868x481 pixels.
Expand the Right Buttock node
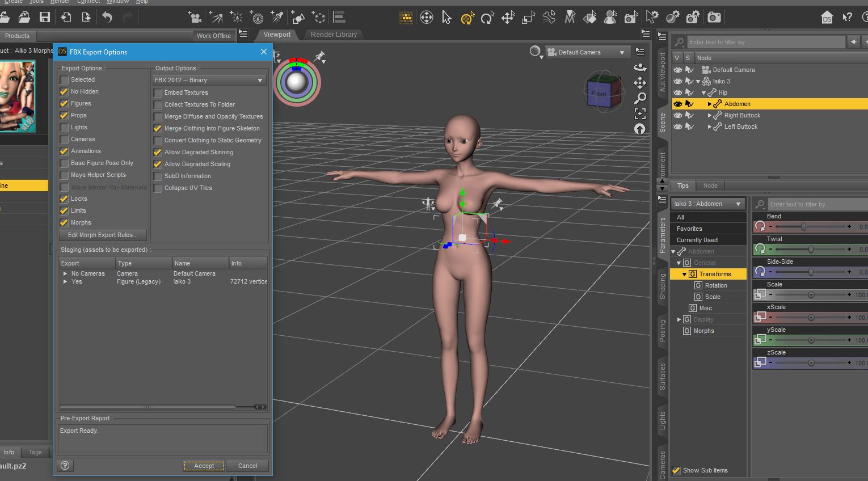710,115
